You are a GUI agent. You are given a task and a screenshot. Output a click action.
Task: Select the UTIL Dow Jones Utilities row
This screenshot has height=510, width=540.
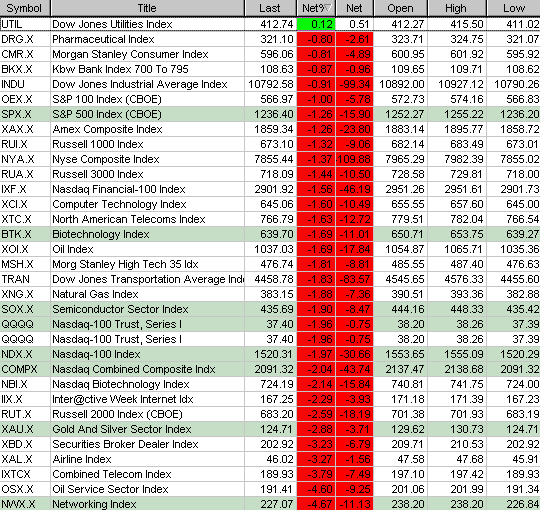pyautogui.click(x=270, y=24)
